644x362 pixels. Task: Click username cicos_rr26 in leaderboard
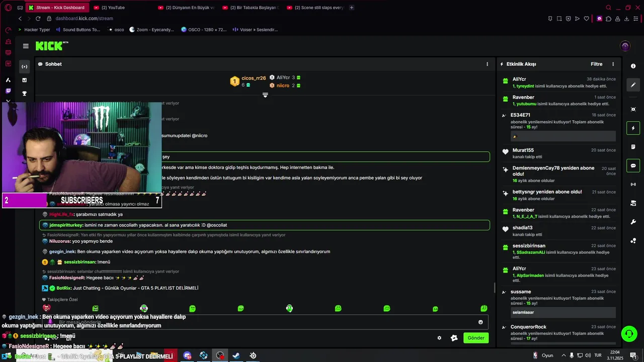[254, 78]
